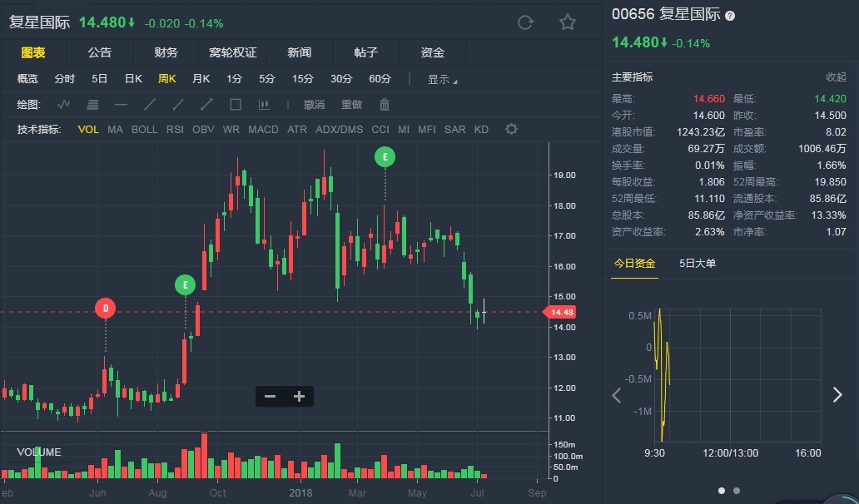This screenshot has height=504, width=859.
Task: Zoom in chart with plus button
Action: point(300,397)
